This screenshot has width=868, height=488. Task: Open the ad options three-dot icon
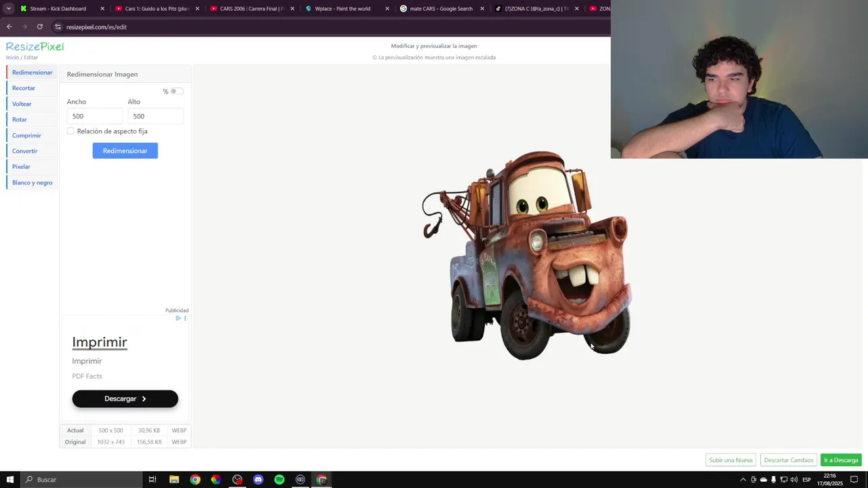[x=185, y=318]
